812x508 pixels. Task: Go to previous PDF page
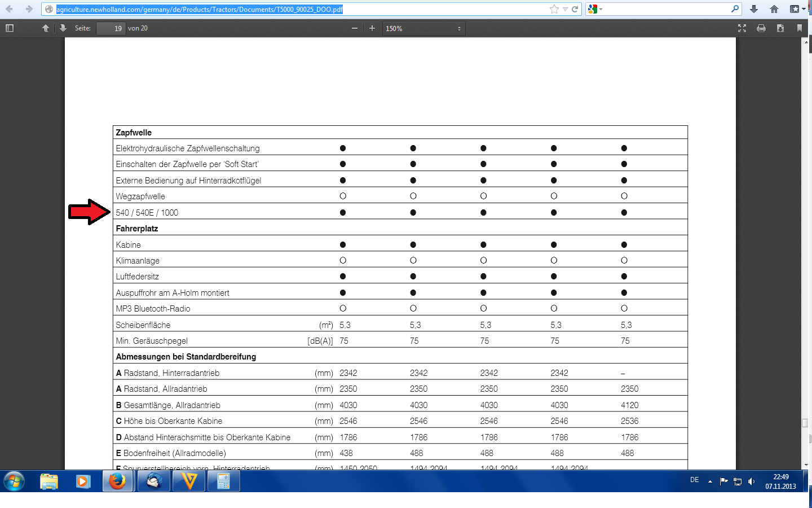(46, 28)
